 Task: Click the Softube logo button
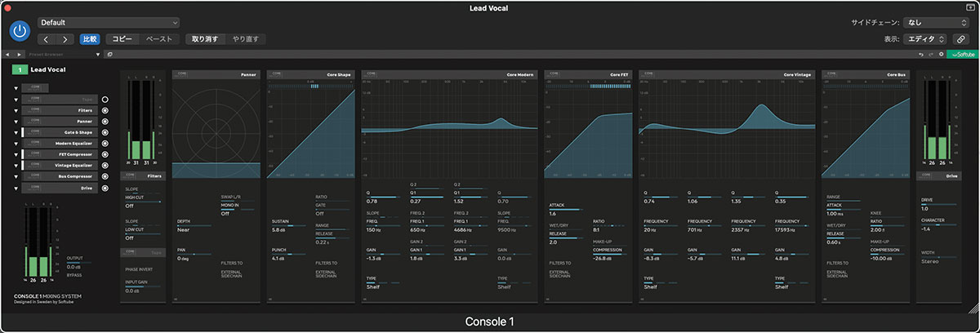pos(961,55)
